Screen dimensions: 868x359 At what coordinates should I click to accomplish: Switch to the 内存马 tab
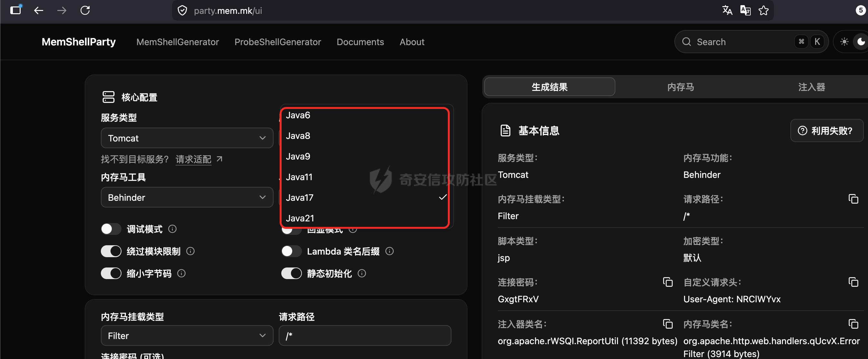pos(681,87)
